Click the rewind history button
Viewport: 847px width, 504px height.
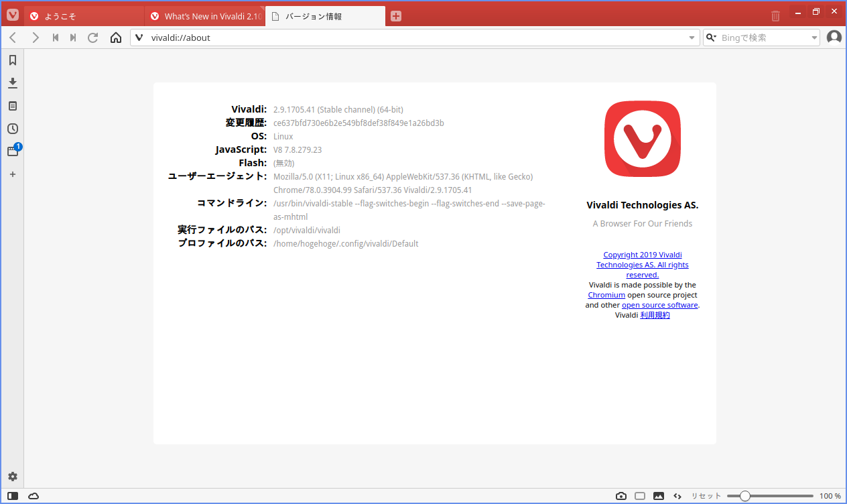(x=56, y=38)
